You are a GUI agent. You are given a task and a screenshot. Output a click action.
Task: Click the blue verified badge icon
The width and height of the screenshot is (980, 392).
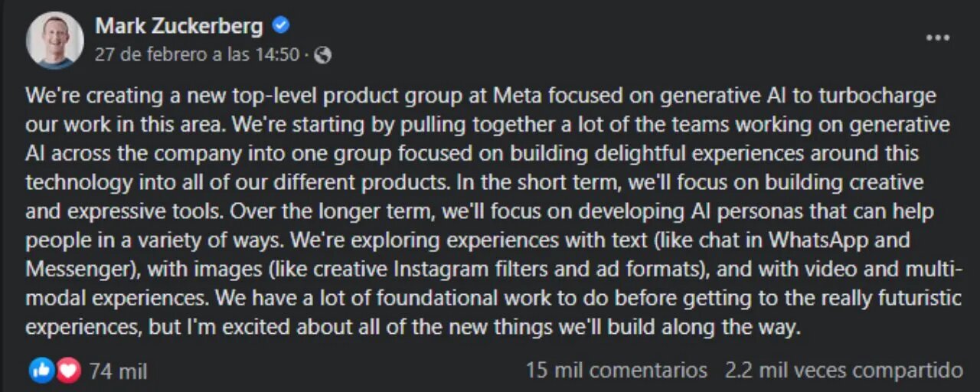[x=281, y=26]
